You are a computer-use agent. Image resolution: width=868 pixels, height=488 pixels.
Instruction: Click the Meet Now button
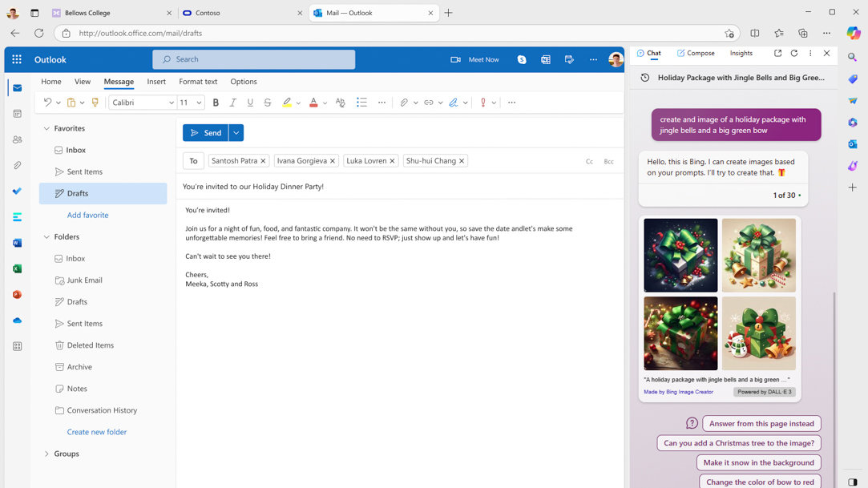click(475, 59)
